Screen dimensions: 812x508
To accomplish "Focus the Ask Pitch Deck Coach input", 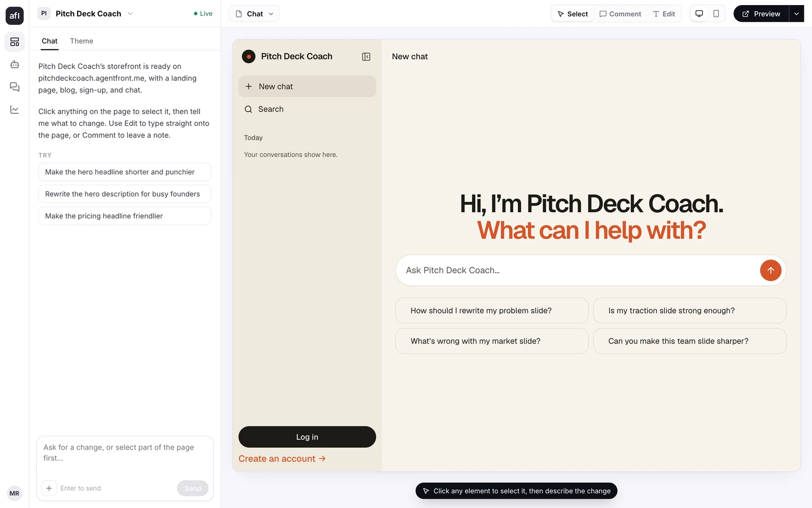I will click(579, 270).
